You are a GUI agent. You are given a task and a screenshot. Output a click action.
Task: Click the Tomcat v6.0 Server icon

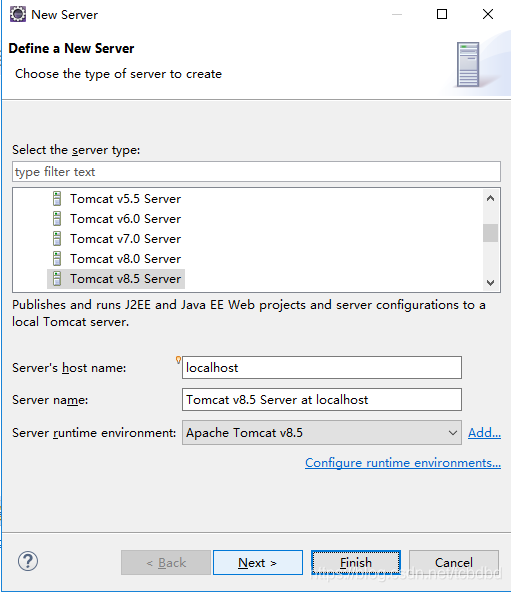click(57, 219)
